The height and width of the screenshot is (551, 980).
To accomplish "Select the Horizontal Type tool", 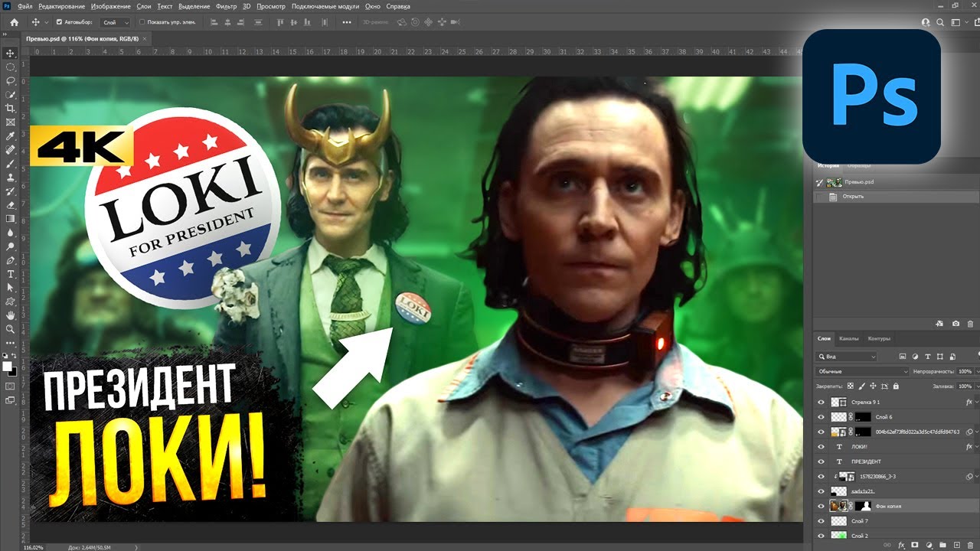I will (11, 273).
